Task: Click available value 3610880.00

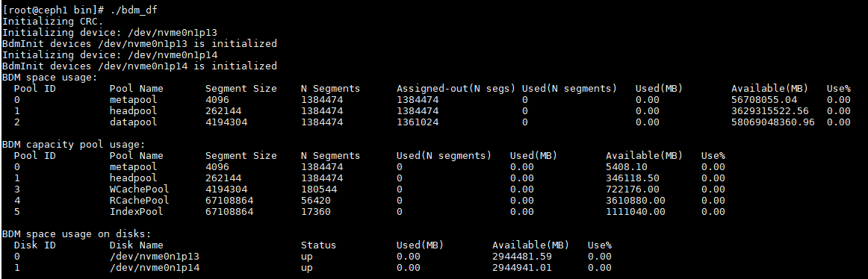Action: (636, 200)
